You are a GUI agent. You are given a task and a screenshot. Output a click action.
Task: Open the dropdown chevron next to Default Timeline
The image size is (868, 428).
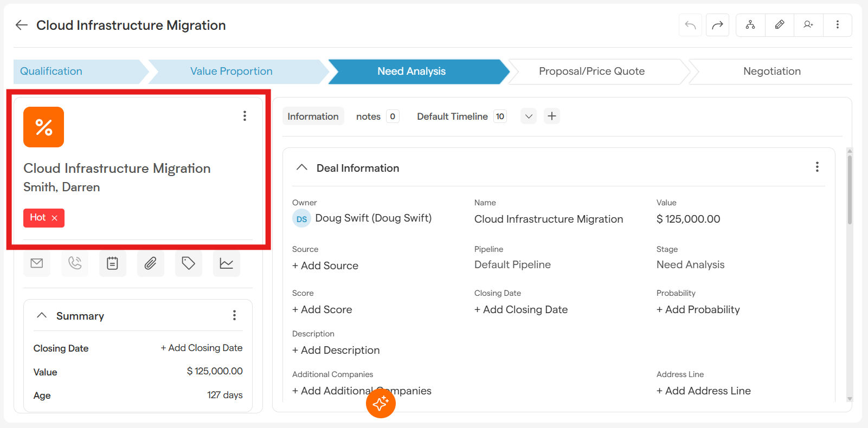pos(529,116)
